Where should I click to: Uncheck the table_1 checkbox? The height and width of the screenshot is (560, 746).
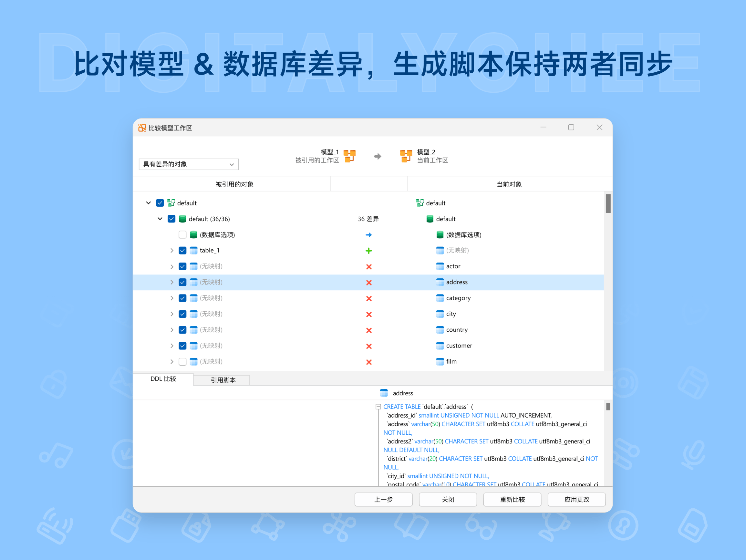click(x=182, y=250)
